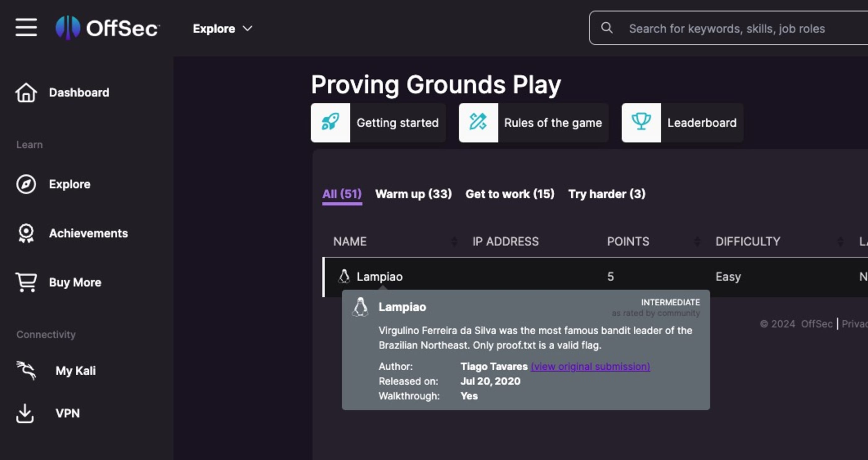Viewport: 868px width, 460px height.
Task: Click the Getting started rocket icon
Action: [x=330, y=123]
